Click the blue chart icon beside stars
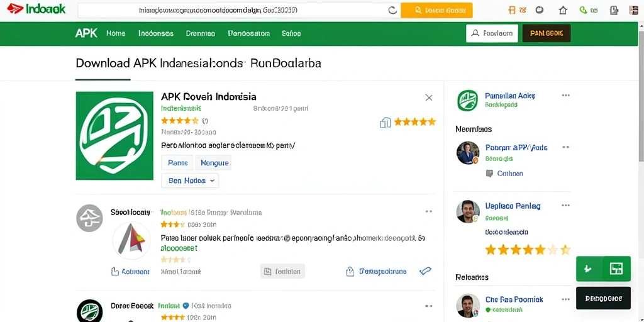The image size is (644, 322). point(386,123)
